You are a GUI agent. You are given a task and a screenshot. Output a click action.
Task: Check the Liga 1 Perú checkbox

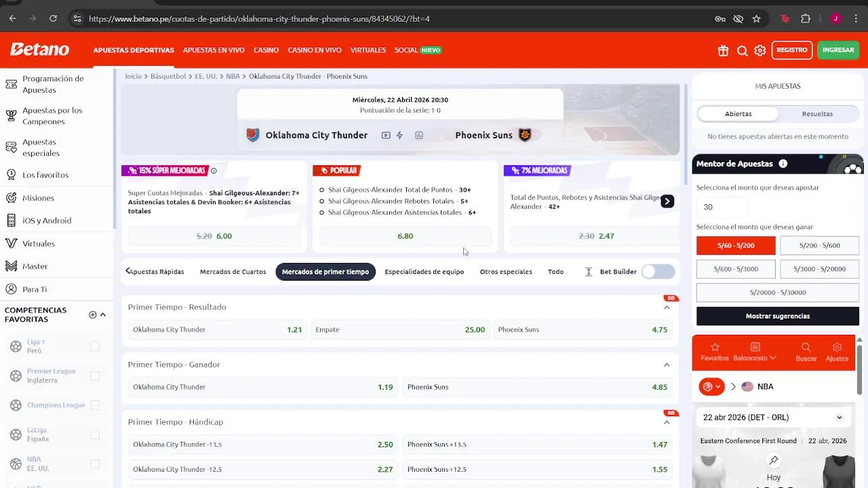pyautogui.click(x=95, y=346)
